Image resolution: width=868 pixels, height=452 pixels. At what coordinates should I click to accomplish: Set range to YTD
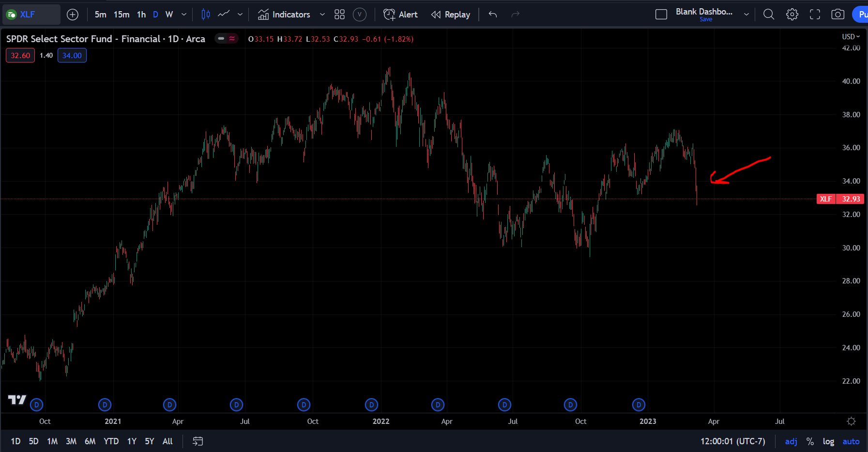(x=111, y=441)
